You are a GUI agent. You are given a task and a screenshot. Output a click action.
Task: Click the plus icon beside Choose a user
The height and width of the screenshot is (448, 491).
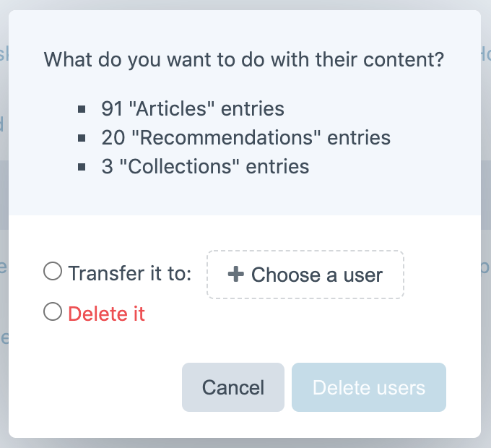[235, 275]
